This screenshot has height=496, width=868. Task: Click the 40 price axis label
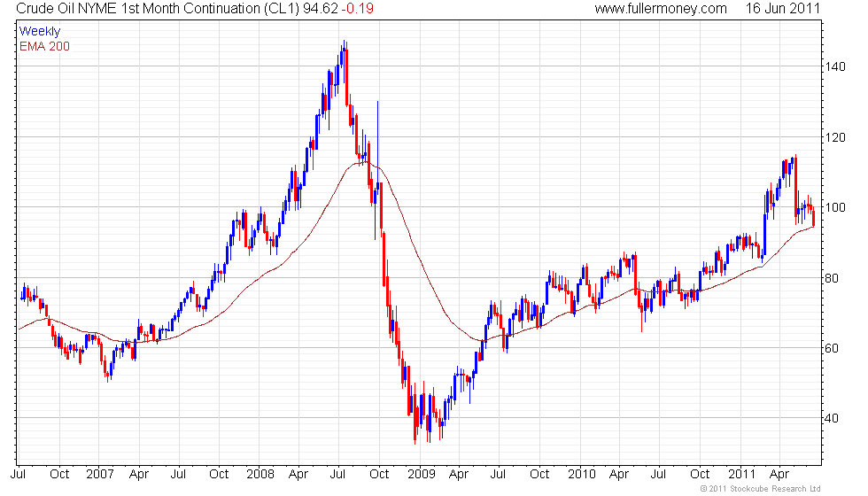pos(832,418)
